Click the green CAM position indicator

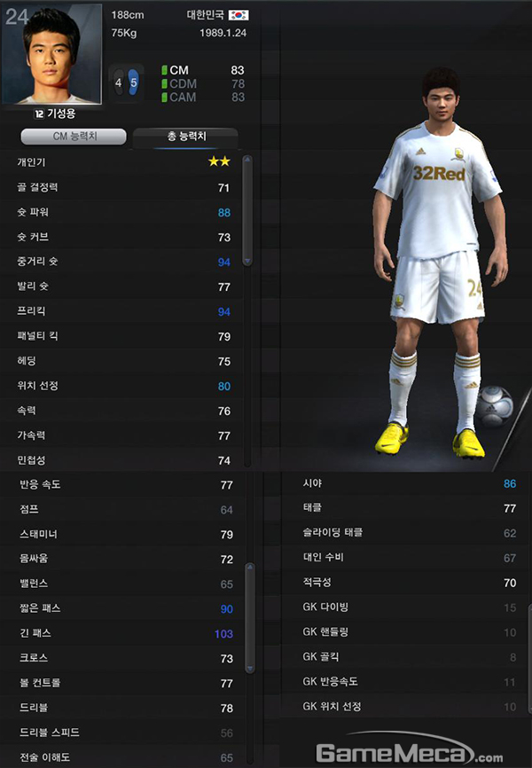click(165, 97)
